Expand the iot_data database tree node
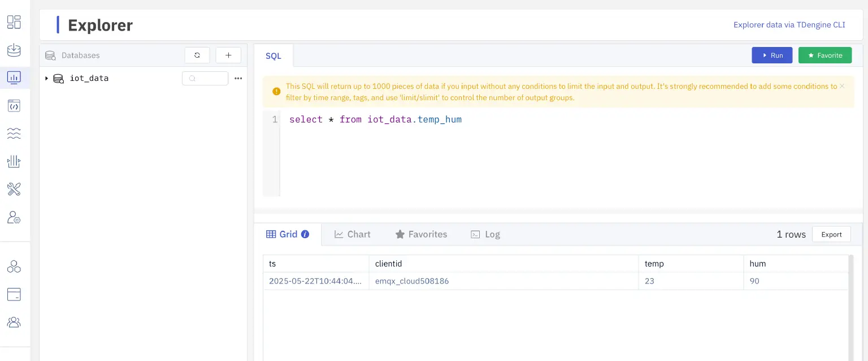Viewport: 868px width, 361px height. [46, 79]
